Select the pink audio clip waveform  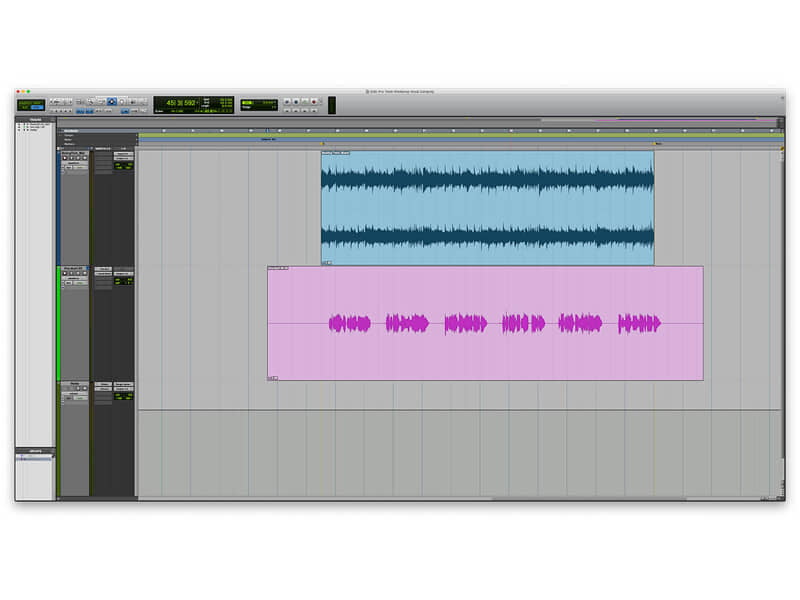pos(495,323)
